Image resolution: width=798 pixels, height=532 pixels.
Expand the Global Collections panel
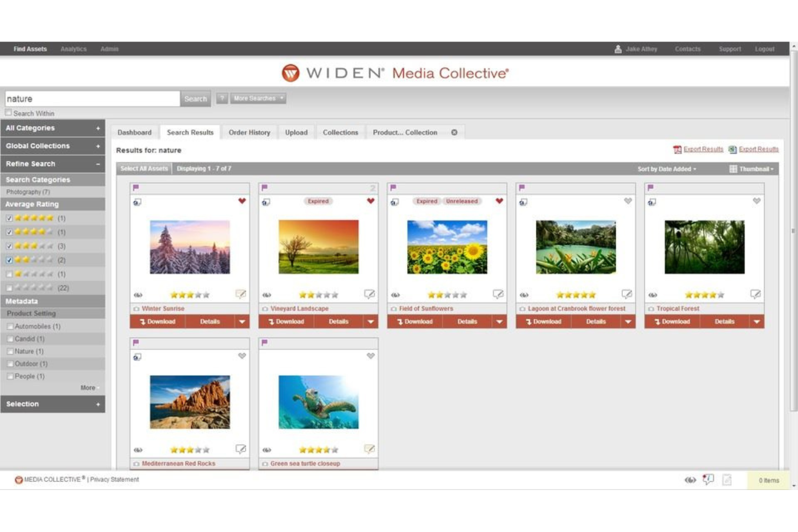(x=53, y=146)
